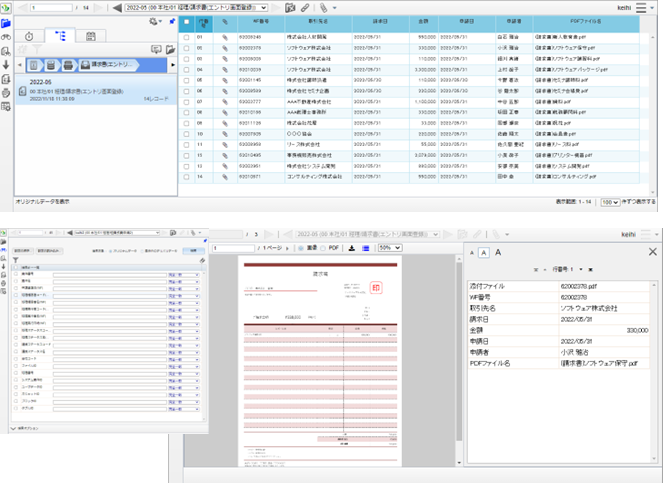Click the hamburger menu next to keihi

pos(641,7)
